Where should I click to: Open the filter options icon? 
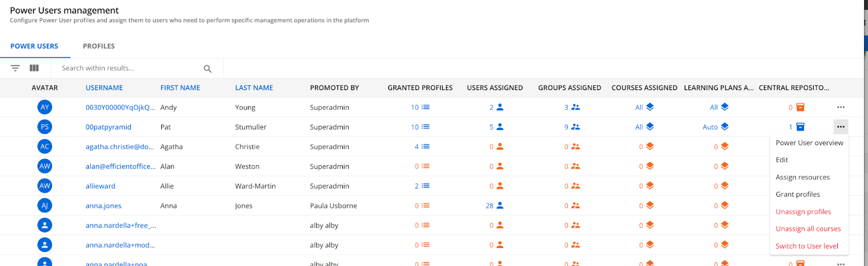tap(15, 68)
